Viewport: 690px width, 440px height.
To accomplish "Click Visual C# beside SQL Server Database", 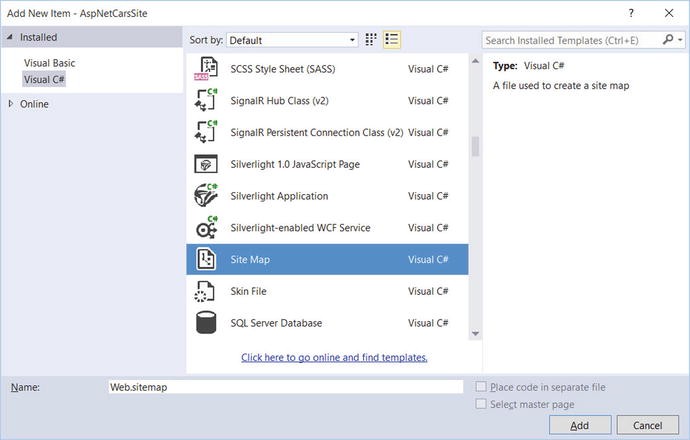I will pos(428,323).
